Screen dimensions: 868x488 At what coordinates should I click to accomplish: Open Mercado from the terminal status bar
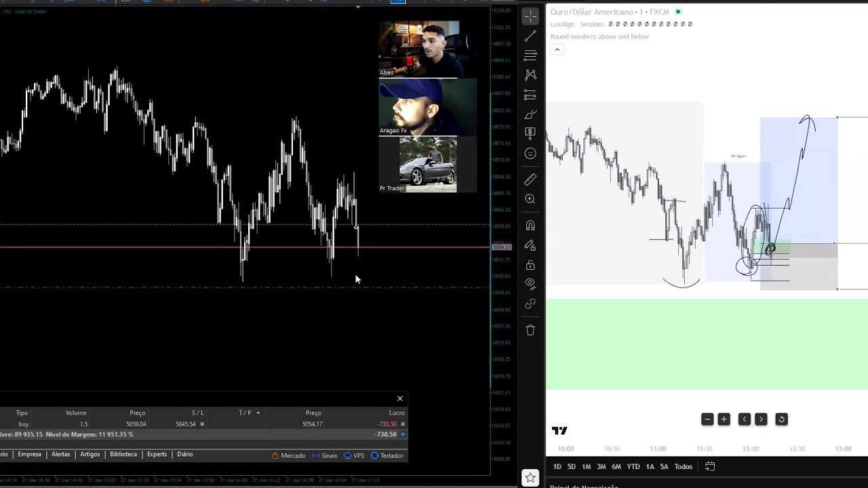[x=288, y=455]
